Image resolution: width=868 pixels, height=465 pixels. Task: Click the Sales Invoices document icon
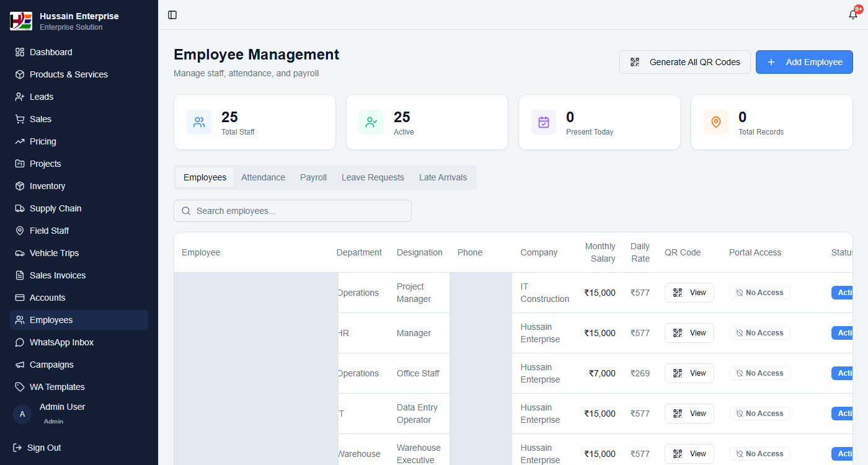tap(20, 275)
